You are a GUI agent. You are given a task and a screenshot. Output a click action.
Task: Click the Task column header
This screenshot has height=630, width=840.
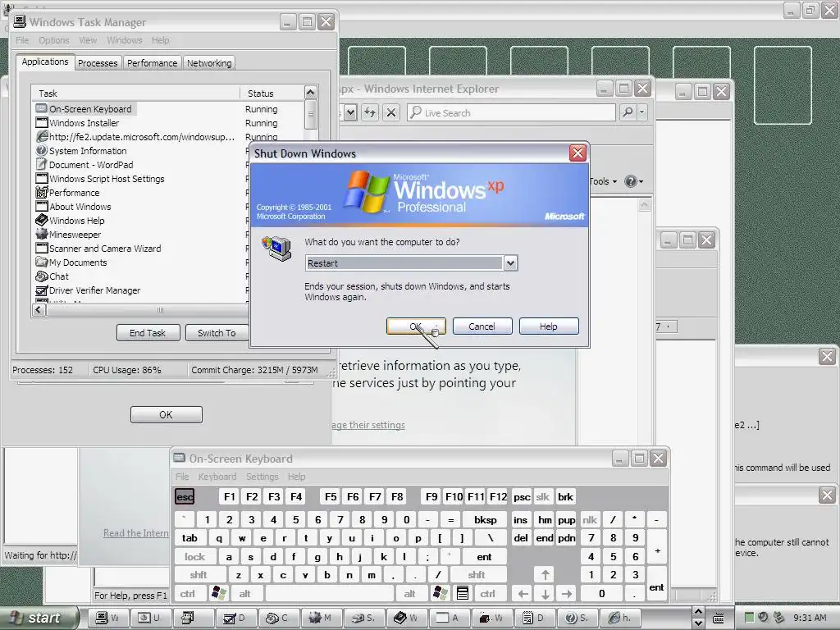coord(135,94)
